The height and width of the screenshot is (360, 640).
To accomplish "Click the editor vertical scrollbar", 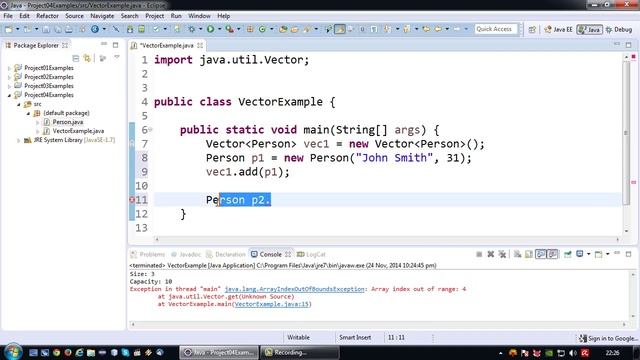I will point(626,133).
